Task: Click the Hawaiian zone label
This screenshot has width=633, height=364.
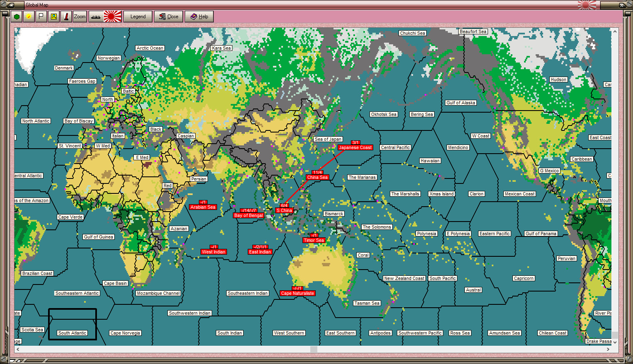Action: pos(430,161)
